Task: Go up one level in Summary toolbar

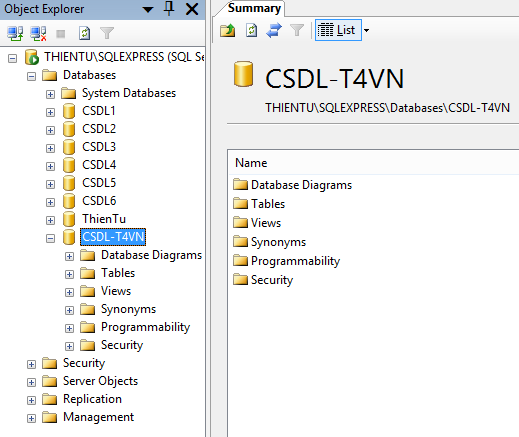Action: point(228,30)
